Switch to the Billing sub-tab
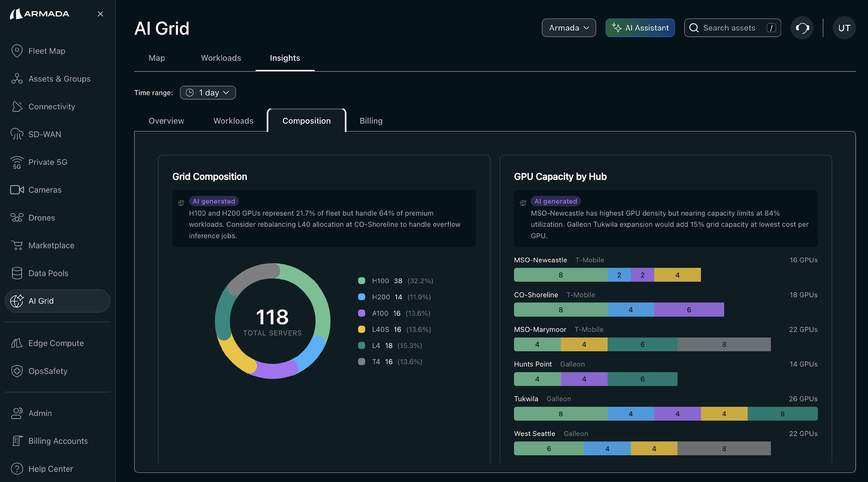Viewport: 868px width, 482px height. pos(371,121)
